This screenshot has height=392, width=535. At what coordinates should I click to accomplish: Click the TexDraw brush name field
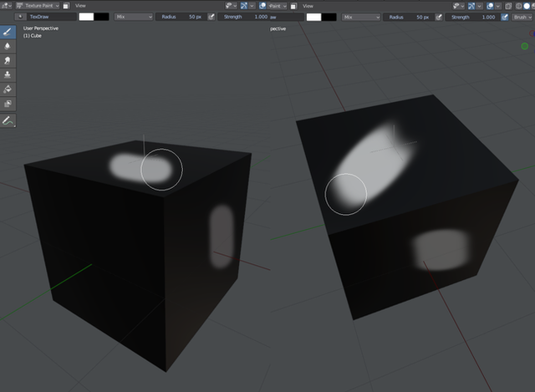52,17
